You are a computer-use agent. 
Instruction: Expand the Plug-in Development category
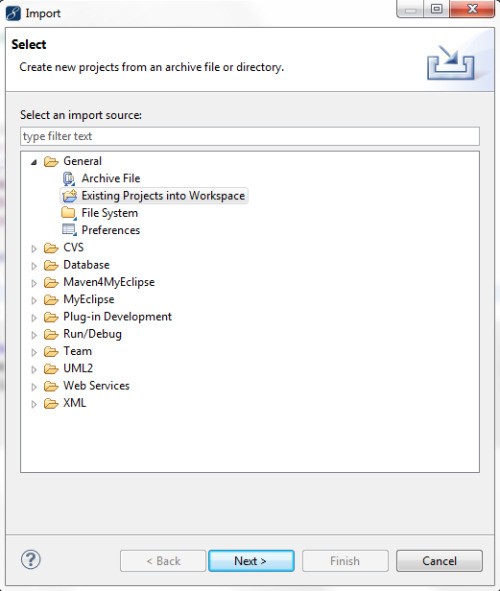[34, 318]
